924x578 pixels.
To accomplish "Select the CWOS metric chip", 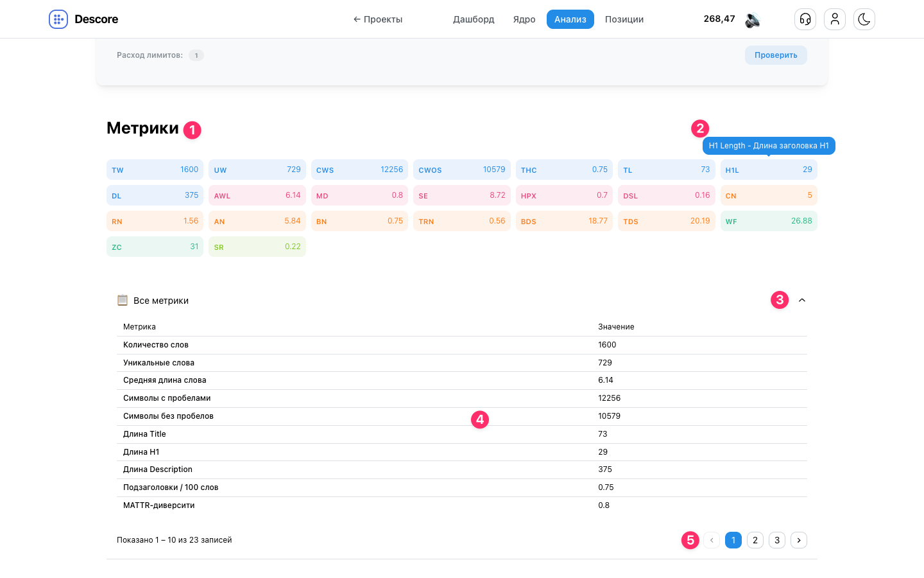I will pos(462,170).
